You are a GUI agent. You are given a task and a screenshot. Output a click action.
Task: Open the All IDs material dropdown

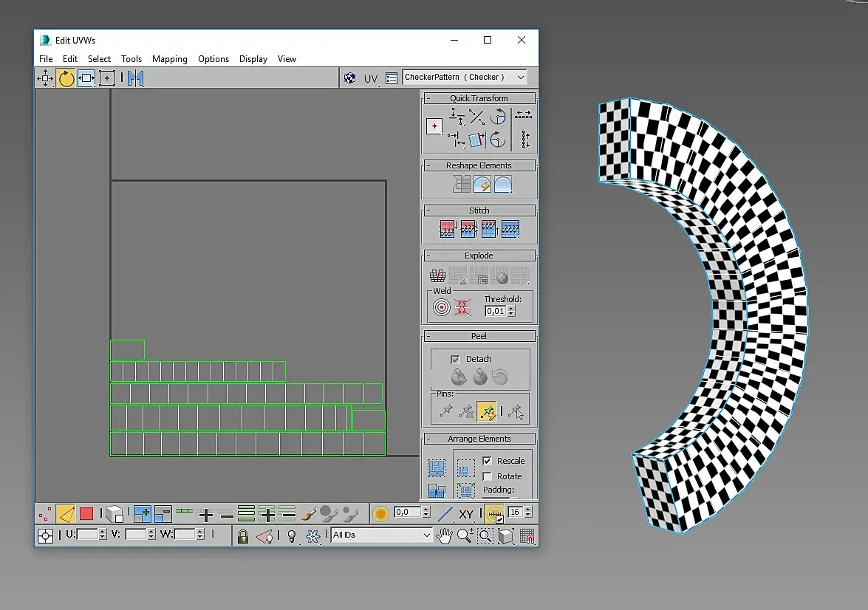[x=381, y=535]
